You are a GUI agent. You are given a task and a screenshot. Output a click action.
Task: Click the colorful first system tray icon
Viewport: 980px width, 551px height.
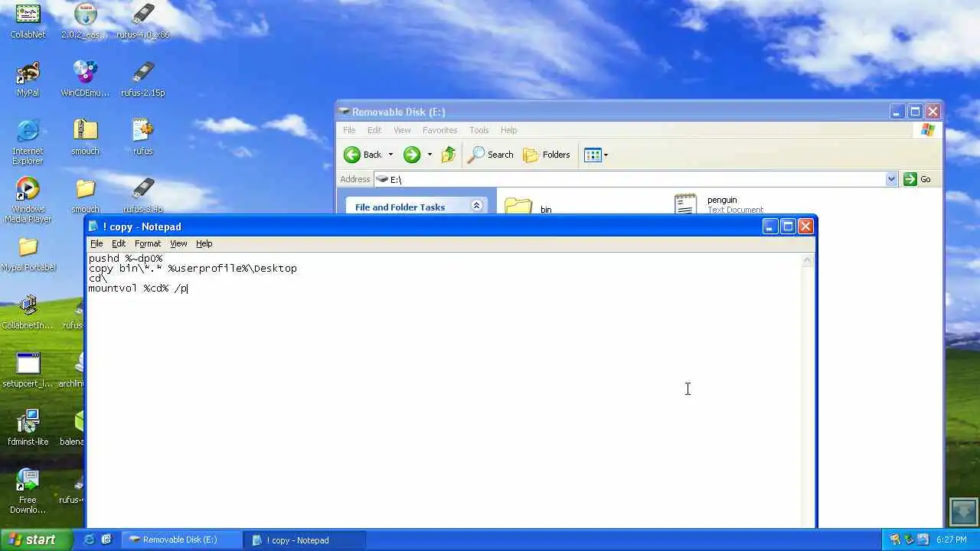coord(894,540)
